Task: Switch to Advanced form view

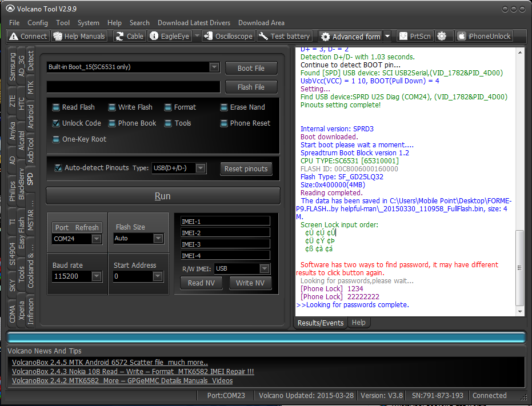Action: (x=351, y=37)
